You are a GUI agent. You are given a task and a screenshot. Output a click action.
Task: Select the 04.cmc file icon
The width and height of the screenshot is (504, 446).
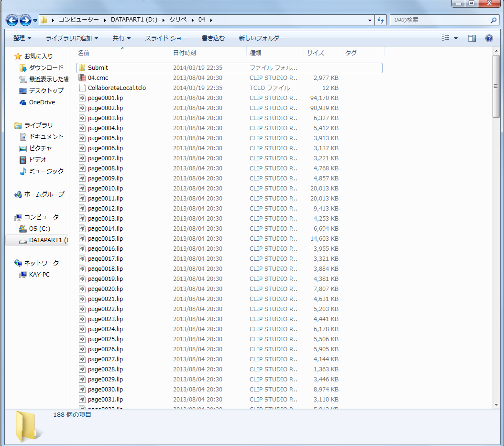pos(82,78)
